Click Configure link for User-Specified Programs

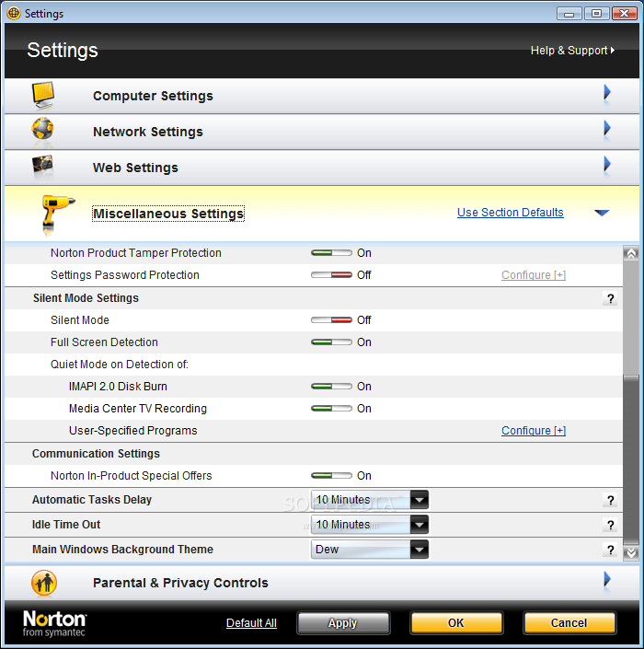(534, 431)
